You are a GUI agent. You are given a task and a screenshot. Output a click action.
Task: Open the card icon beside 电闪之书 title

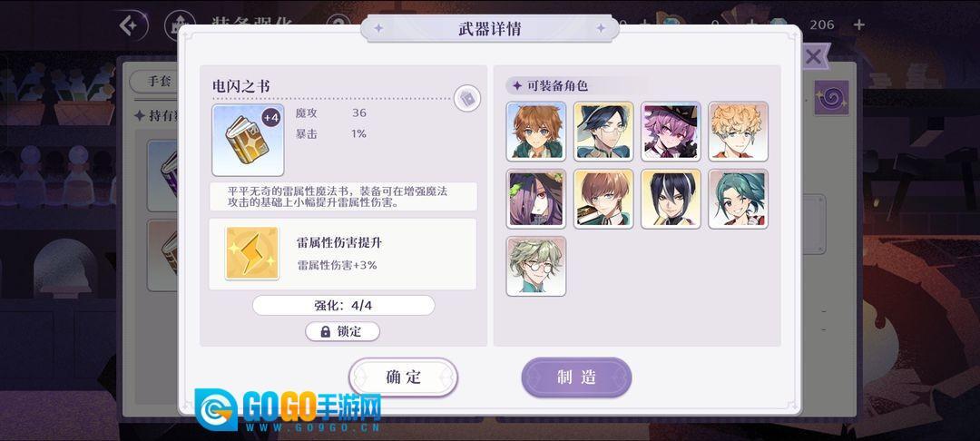[467, 99]
